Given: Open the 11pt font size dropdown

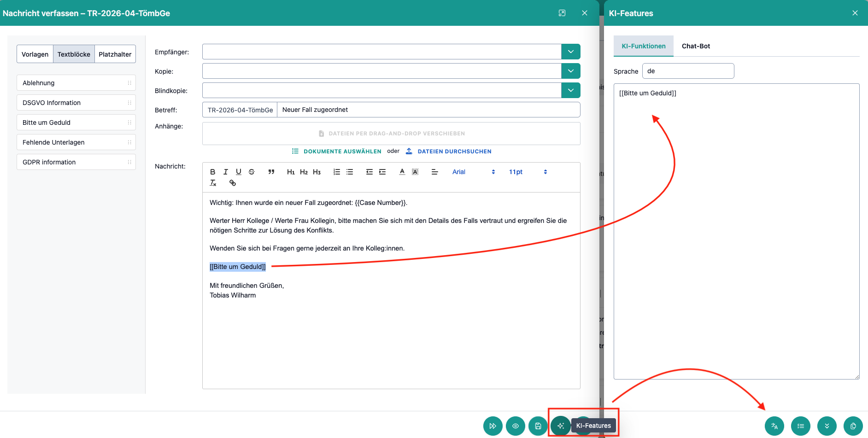Looking at the screenshot, I should point(528,172).
